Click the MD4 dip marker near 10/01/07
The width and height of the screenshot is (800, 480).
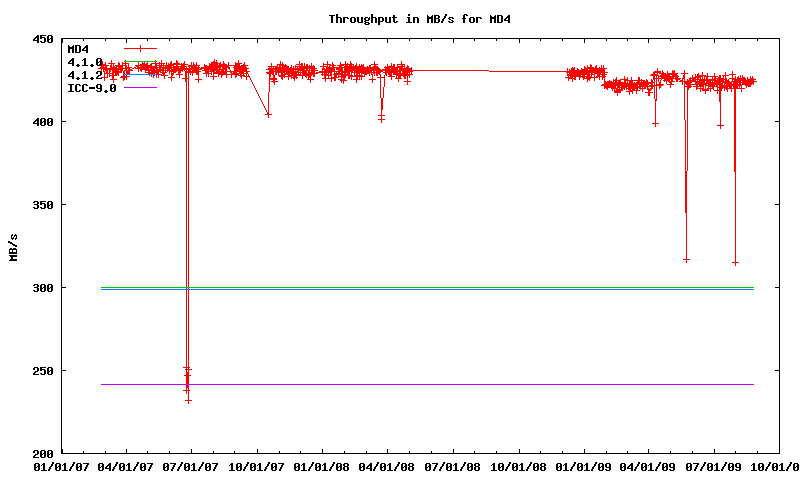tap(268, 115)
